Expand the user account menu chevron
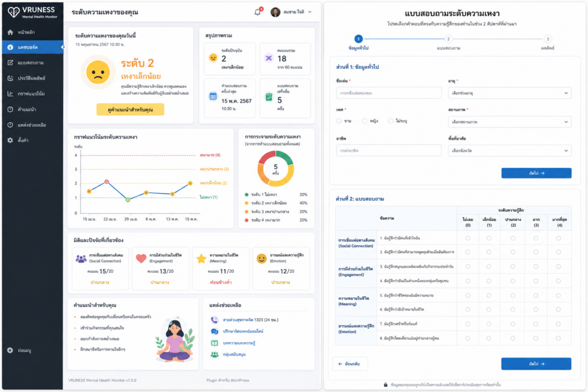Image resolution: width=588 pixels, height=392 pixels. pos(310,12)
